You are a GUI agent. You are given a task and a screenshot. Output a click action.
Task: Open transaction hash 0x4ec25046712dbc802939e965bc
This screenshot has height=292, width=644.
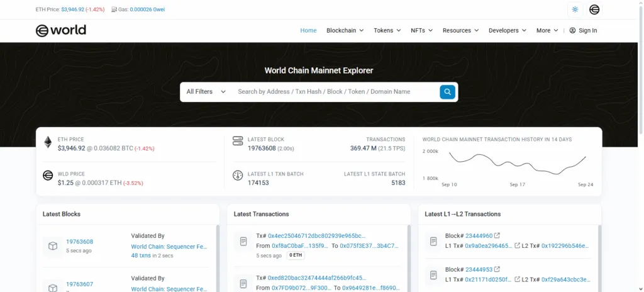coord(317,236)
